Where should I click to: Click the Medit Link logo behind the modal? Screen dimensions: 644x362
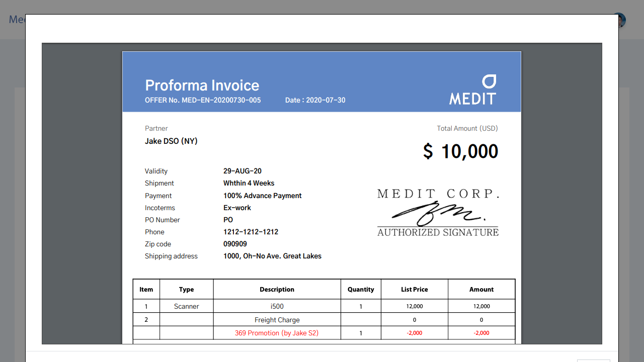click(x=17, y=20)
